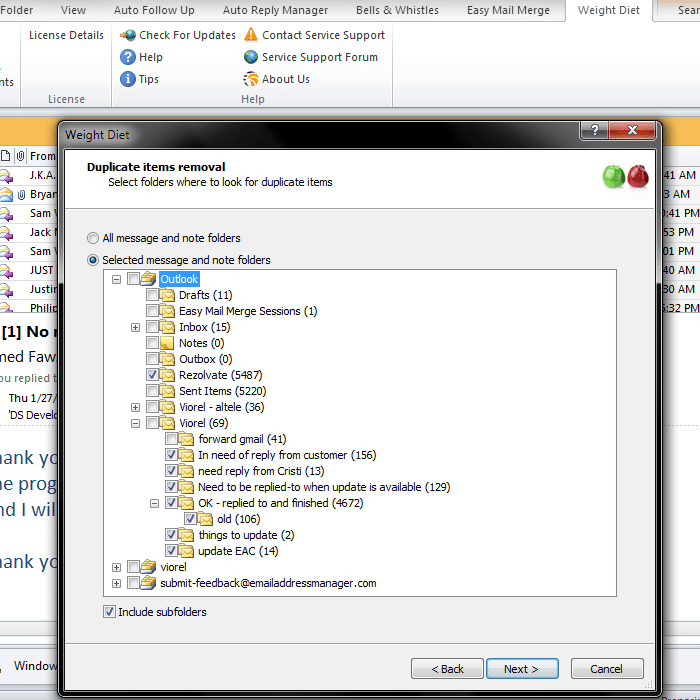Open the View ribbon tab
The width and height of the screenshot is (700, 700).
[73, 10]
